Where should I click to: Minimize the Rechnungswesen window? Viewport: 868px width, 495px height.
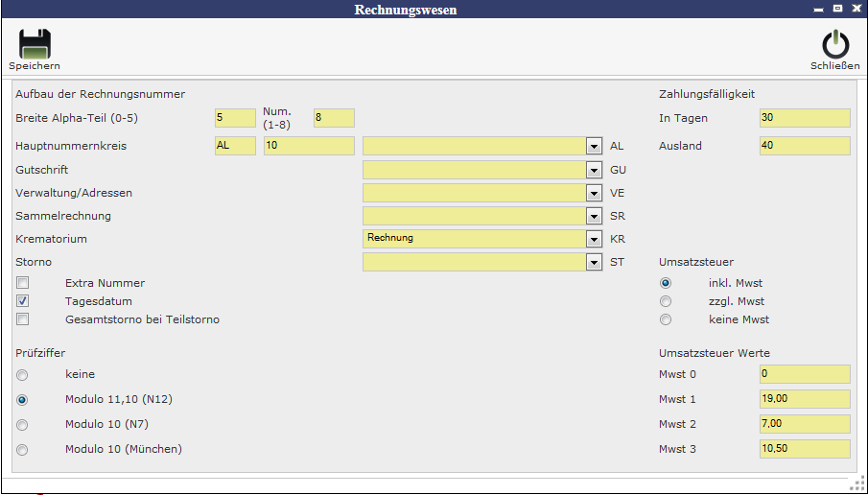point(818,9)
